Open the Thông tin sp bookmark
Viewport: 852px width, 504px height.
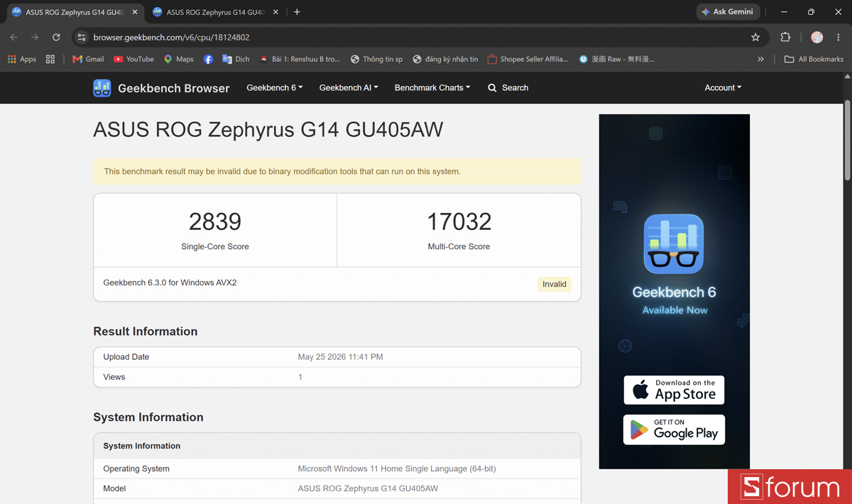coord(376,59)
